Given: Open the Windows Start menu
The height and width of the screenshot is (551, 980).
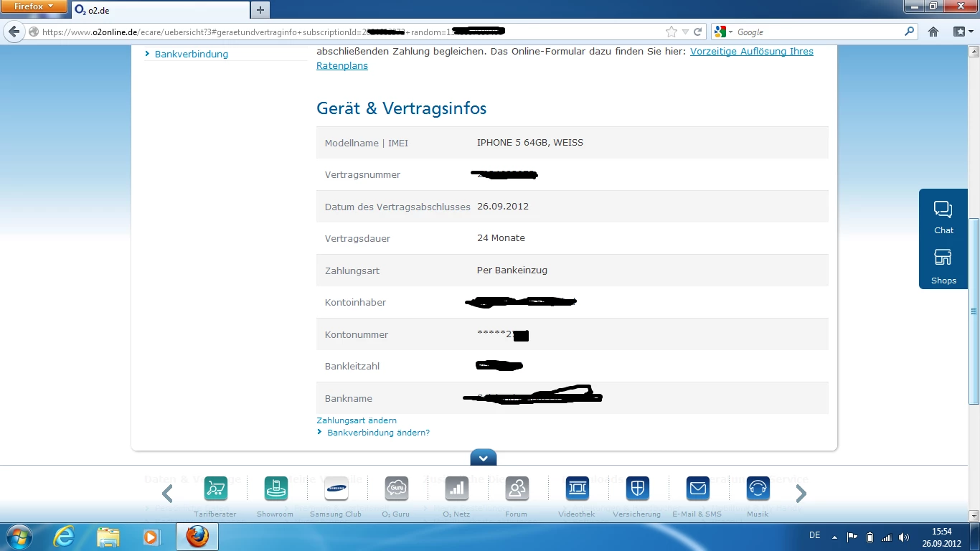Looking at the screenshot, I should 19,537.
